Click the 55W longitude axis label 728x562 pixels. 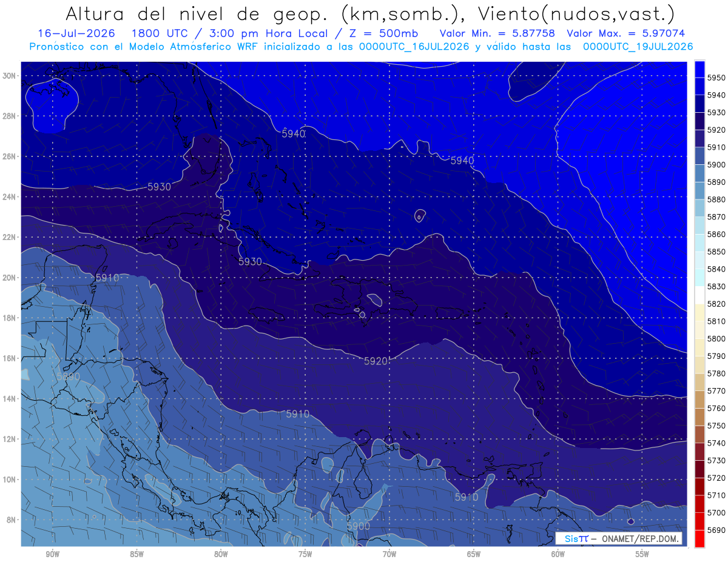[x=642, y=554]
